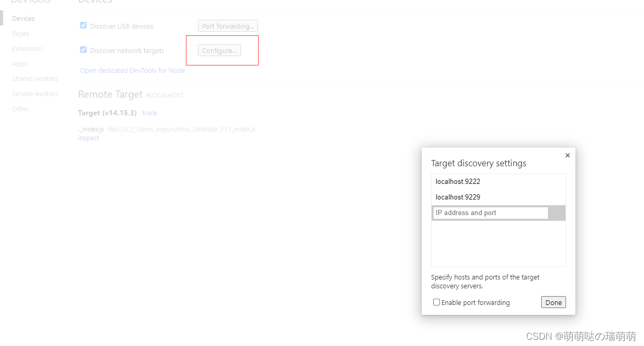Click the trace link beside Target
Viewport: 644px width, 346px height.
coord(150,113)
